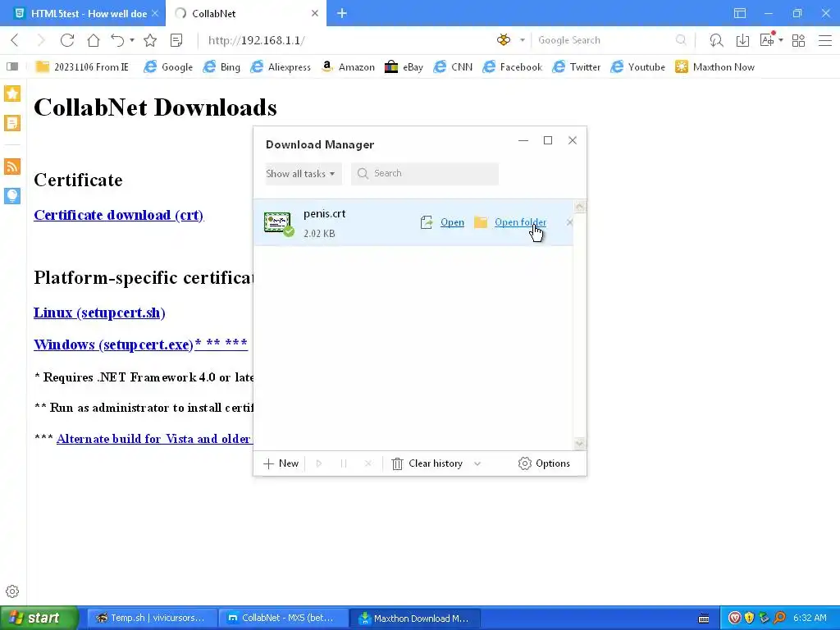Open the RSS feed reader sidebar icon
This screenshot has width=840, height=630.
tap(12, 167)
